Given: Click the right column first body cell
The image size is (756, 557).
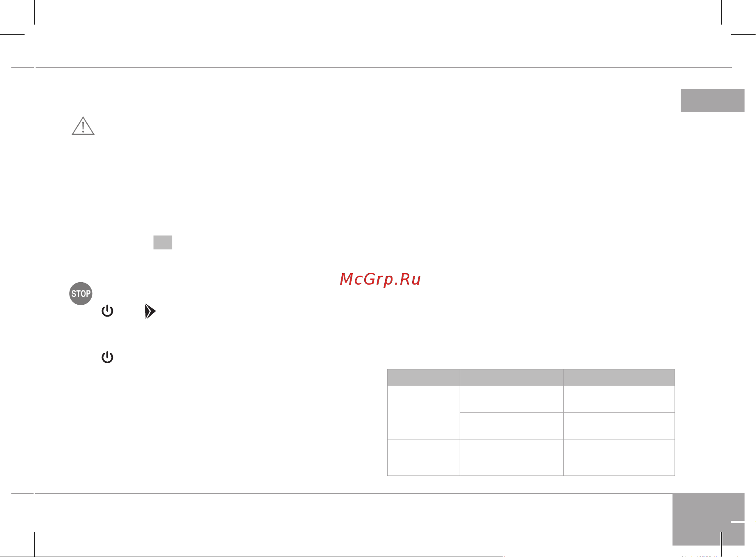Looking at the screenshot, I should pyautogui.click(x=619, y=399).
